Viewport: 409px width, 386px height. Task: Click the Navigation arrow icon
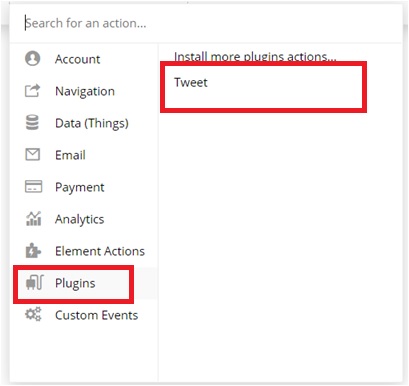(x=33, y=90)
